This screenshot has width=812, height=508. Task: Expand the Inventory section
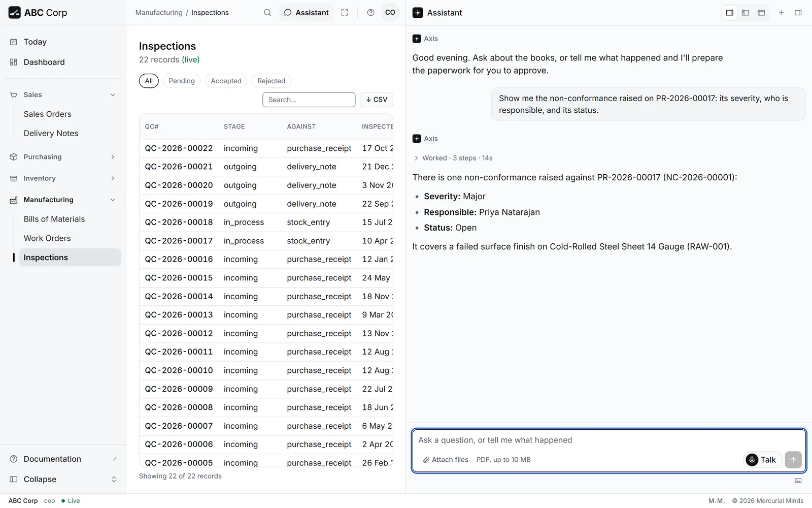tap(63, 178)
